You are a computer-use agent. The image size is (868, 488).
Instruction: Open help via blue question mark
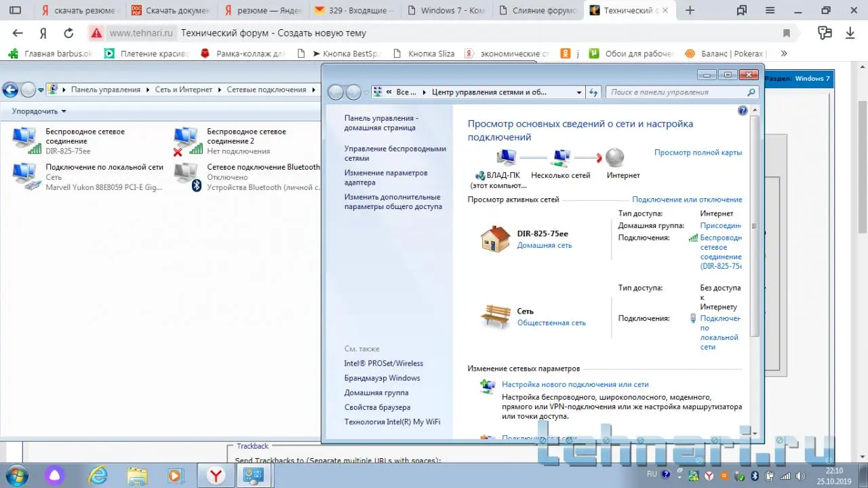click(743, 111)
